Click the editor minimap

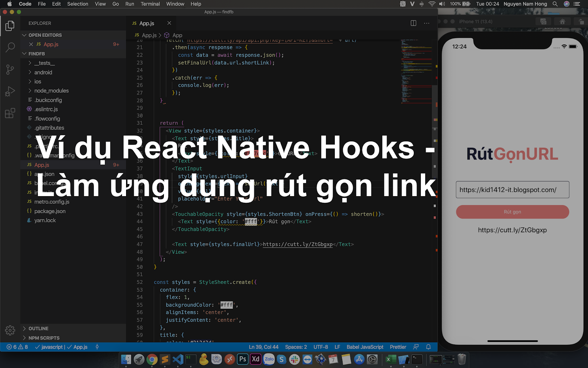[x=417, y=72]
